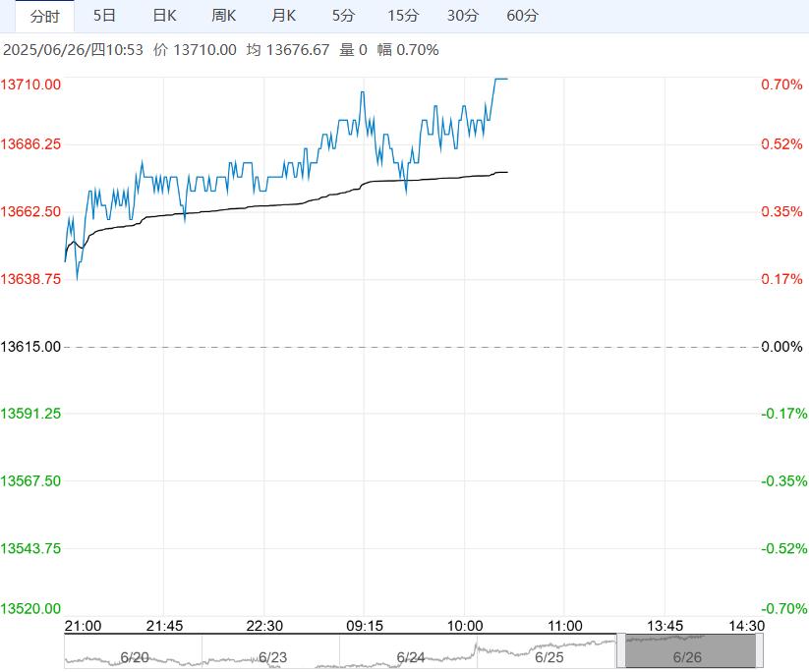Screen dimensions: 809x672
Task: Choose the 15分 interval tab
Action: (x=403, y=16)
